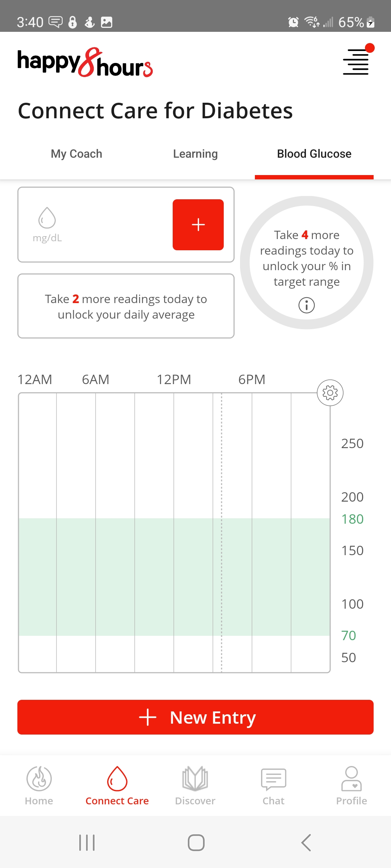Switch to the Learning tab

195,154
